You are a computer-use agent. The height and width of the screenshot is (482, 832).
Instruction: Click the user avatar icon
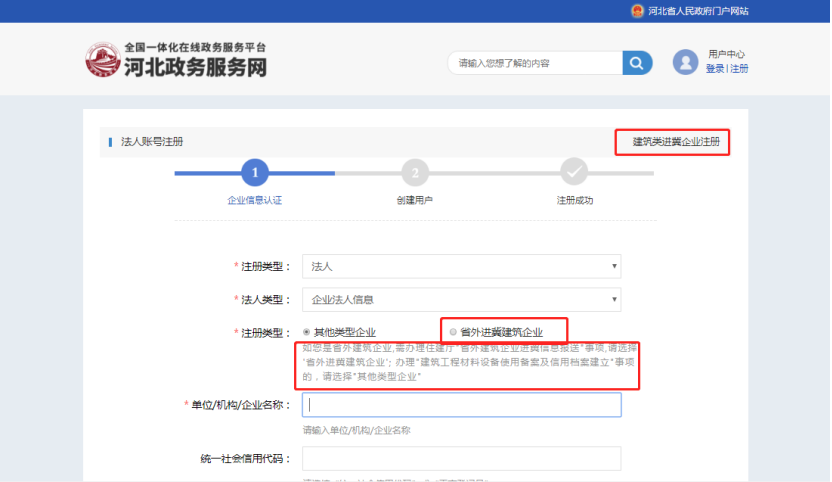[x=685, y=62]
